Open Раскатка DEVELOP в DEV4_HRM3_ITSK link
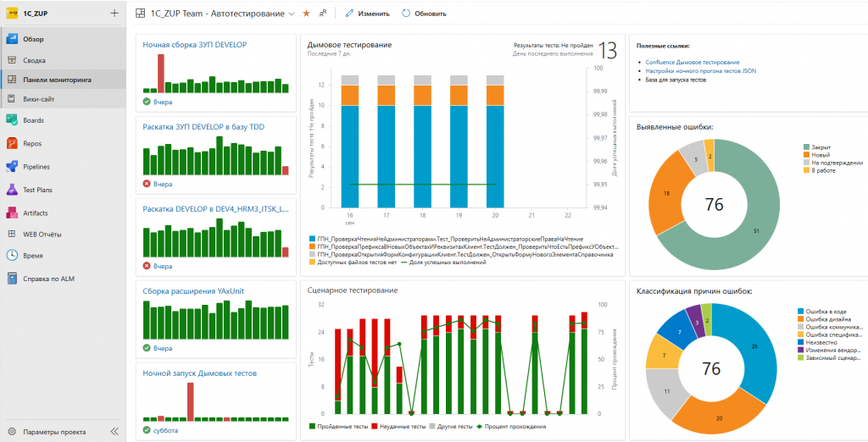The width and height of the screenshot is (868, 442). tap(216, 209)
